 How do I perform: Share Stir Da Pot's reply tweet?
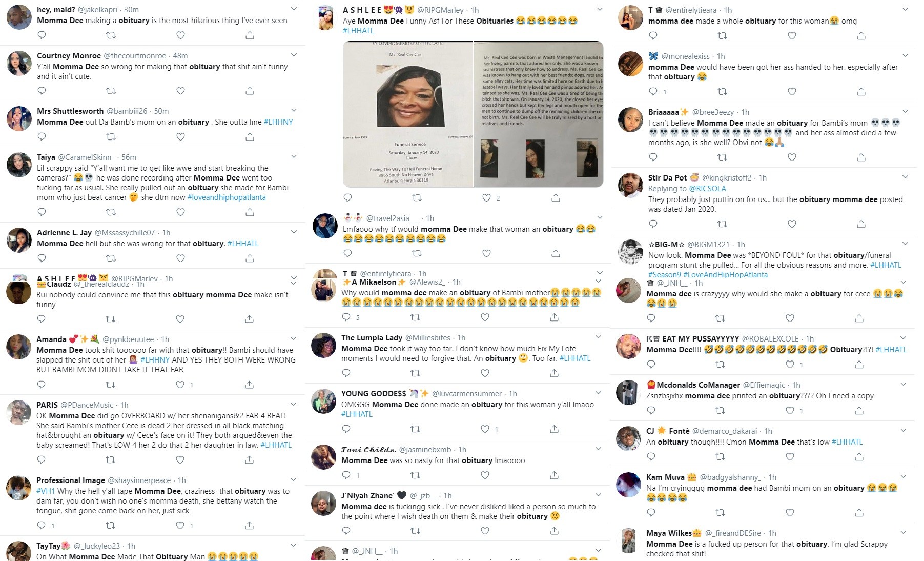(x=861, y=224)
